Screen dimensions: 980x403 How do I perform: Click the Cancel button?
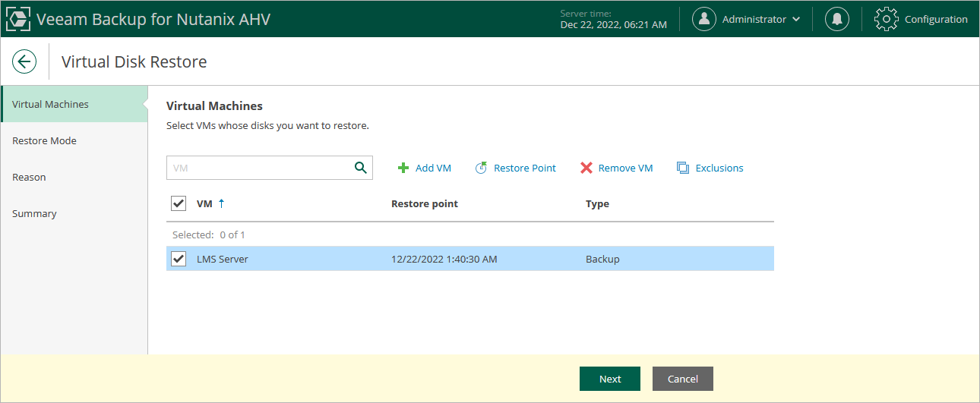683,379
